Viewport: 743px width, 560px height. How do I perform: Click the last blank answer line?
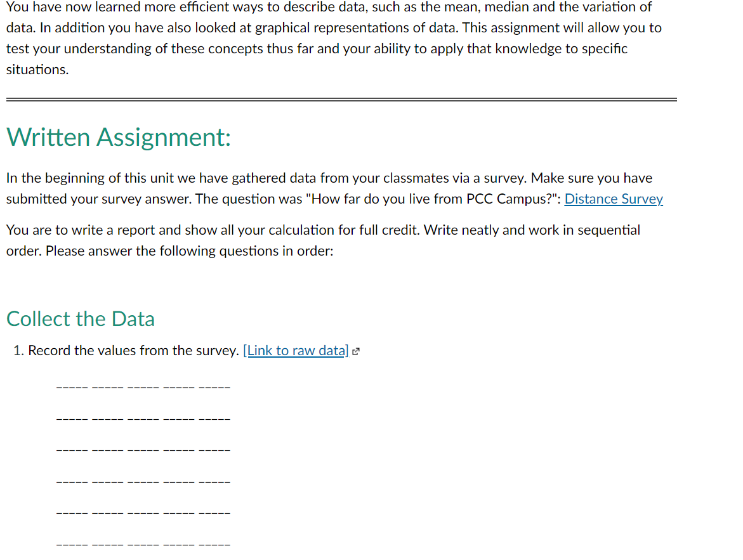[143, 544]
